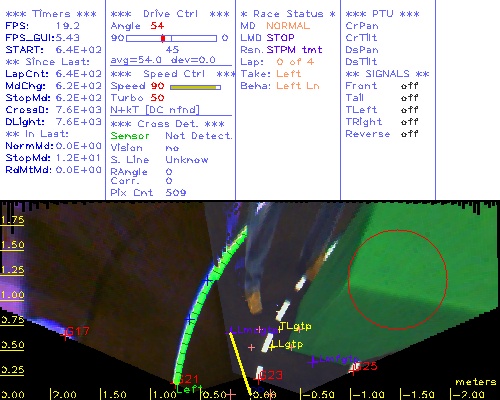Click the yellow steering direction line

coord(240,363)
